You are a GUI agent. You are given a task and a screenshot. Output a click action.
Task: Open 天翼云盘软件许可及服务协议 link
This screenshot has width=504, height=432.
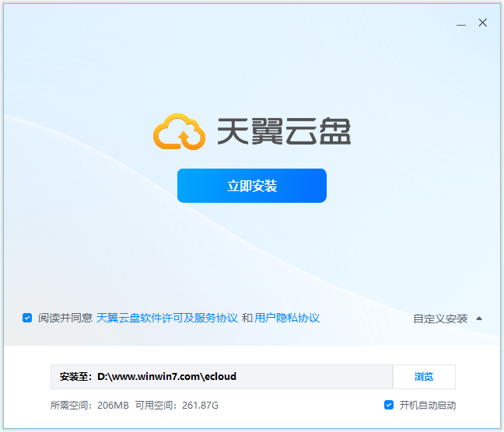click(167, 318)
